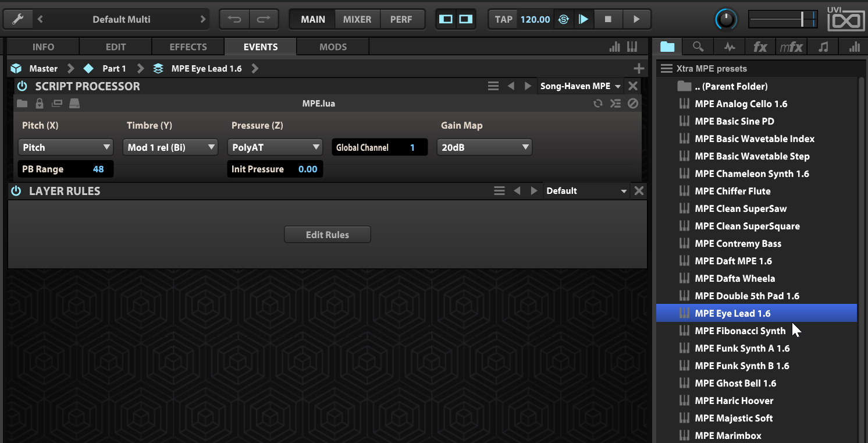
Task: Click the play-from-start transport button
Action: pos(583,19)
